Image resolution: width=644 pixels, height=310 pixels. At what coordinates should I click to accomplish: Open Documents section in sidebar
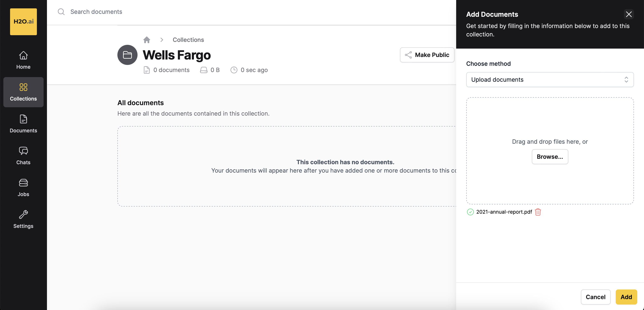click(23, 124)
